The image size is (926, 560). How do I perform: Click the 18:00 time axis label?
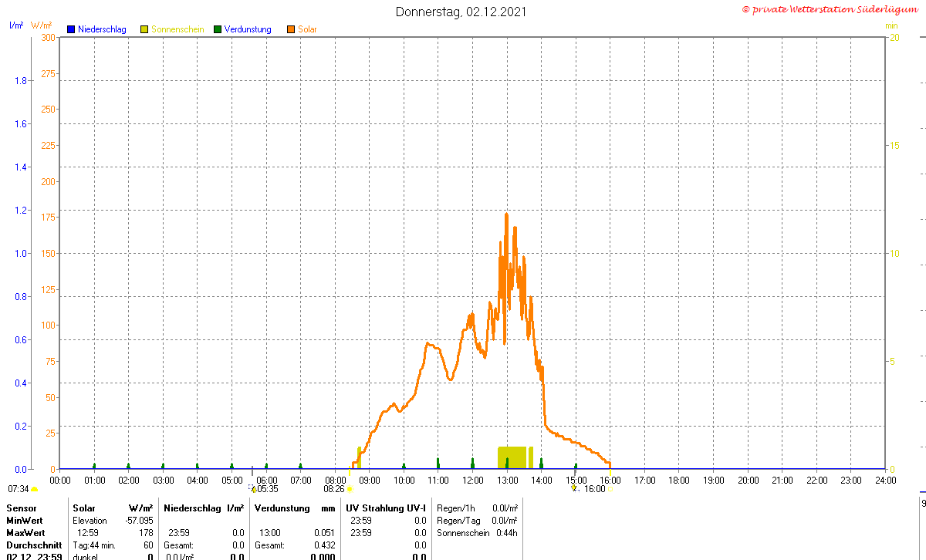679,480
